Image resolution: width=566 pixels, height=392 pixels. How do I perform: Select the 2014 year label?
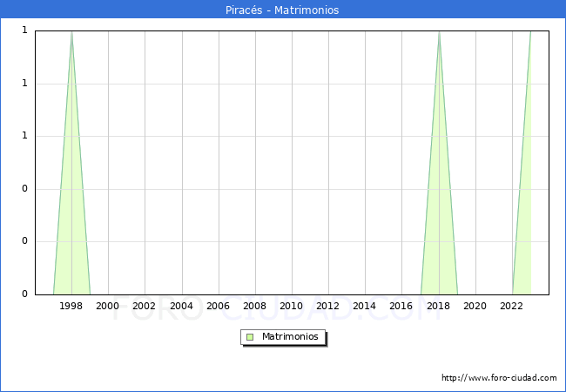tap(365, 306)
